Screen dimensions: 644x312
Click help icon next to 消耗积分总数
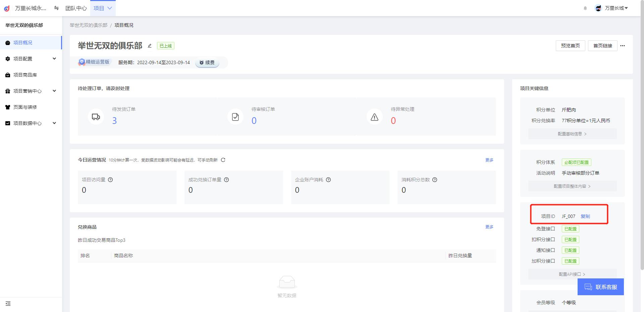pos(435,180)
